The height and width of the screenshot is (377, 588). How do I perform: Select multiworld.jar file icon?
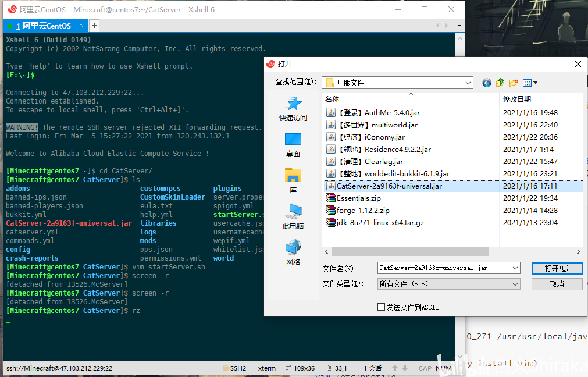[331, 125]
